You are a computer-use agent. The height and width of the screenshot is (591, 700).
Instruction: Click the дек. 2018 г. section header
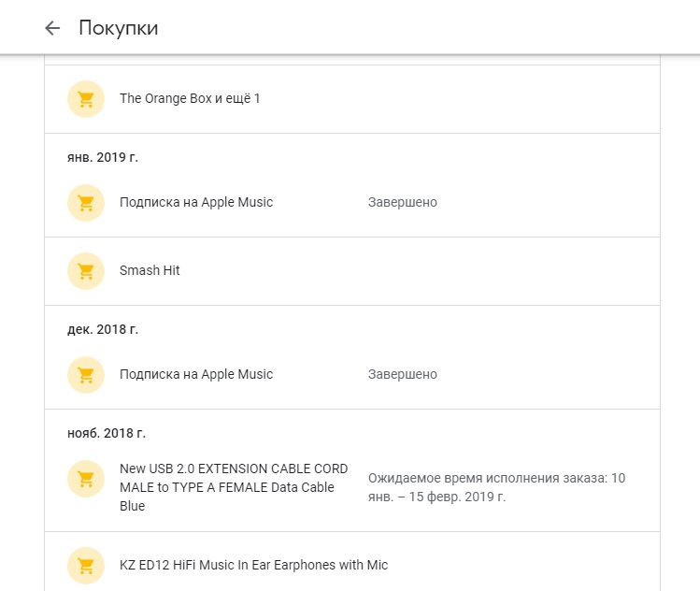point(103,329)
